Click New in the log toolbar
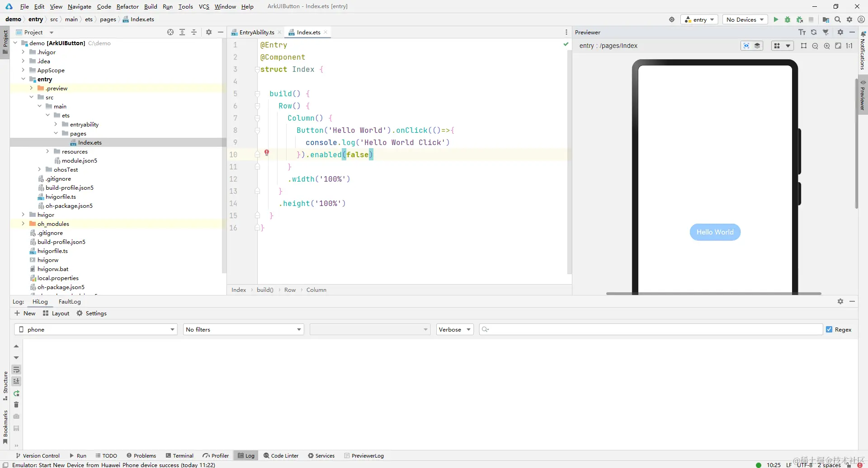The height and width of the screenshot is (468, 868). coord(25,313)
